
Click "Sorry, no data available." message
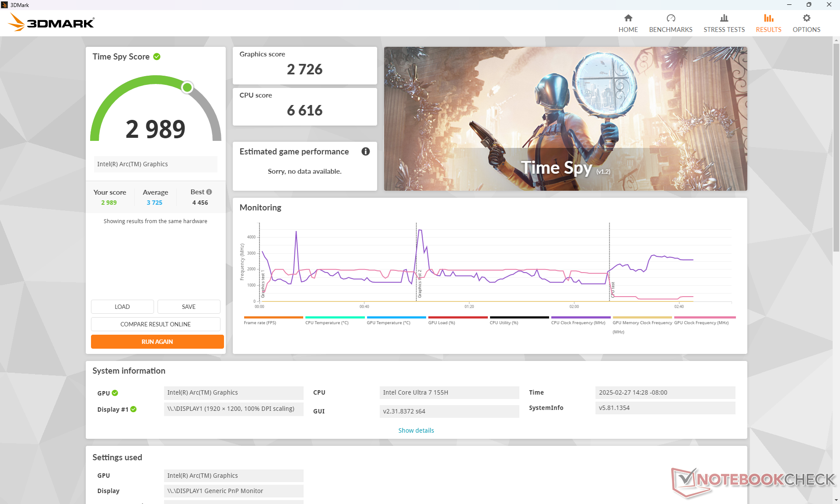click(x=304, y=171)
